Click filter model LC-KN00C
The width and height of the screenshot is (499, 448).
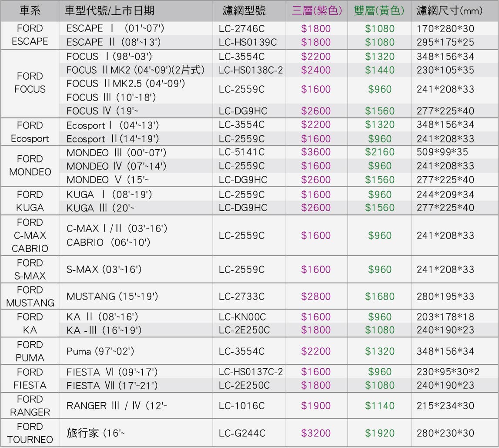coord(242,317)
